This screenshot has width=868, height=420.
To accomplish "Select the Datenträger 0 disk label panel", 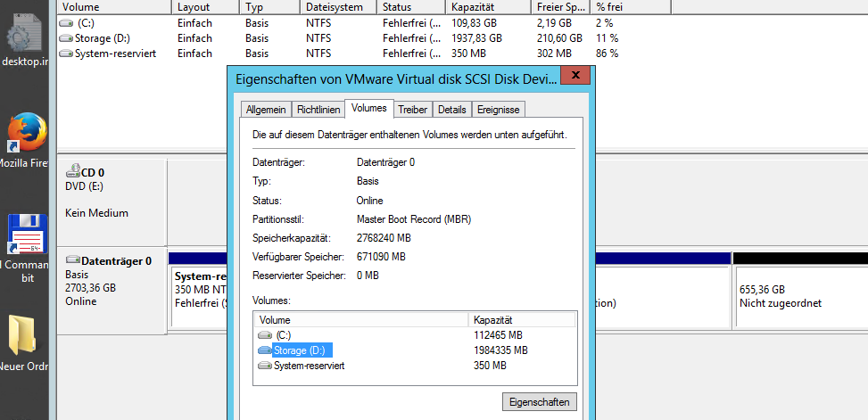I will (x=112, y=291).
